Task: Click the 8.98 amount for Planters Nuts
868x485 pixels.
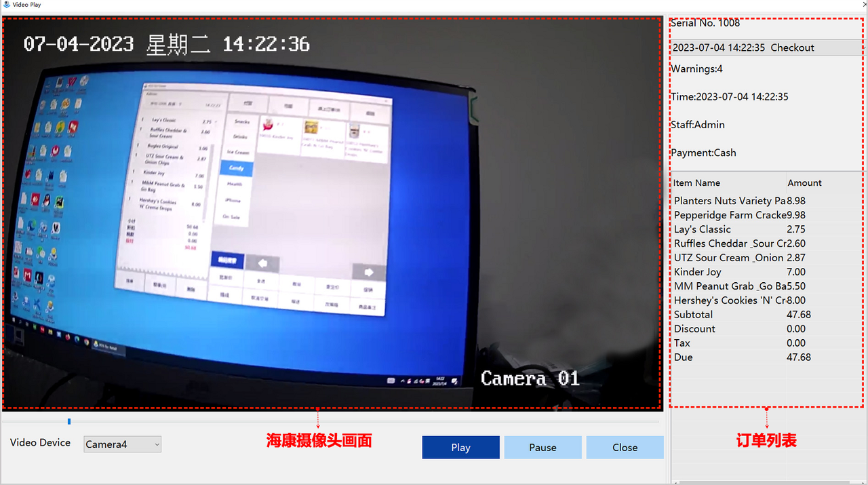Action: tap(796, 201)
